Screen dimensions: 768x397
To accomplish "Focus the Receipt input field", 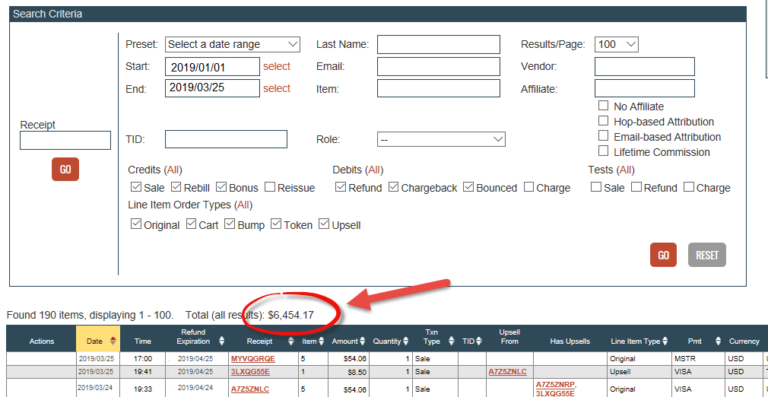I will [65, 140].
